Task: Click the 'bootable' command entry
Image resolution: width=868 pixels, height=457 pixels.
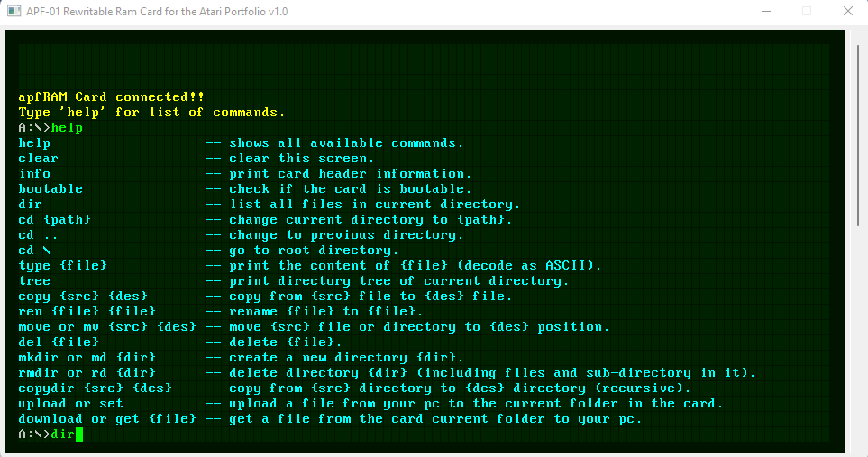Action: tap(50, 189)
